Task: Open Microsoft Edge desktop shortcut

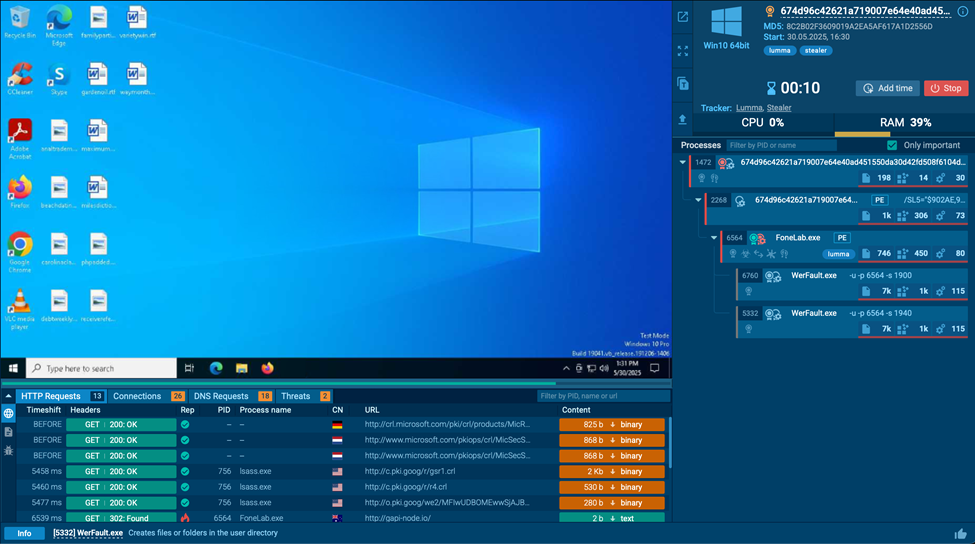Action: [x=59, y=26]
